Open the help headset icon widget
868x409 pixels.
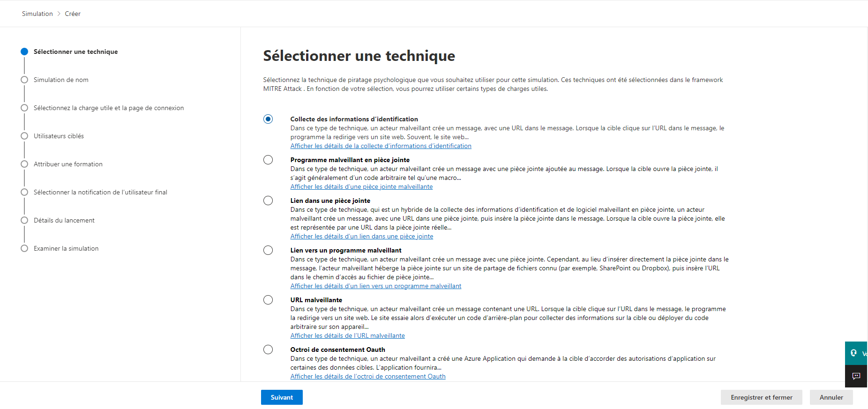[x=856, y=353]
